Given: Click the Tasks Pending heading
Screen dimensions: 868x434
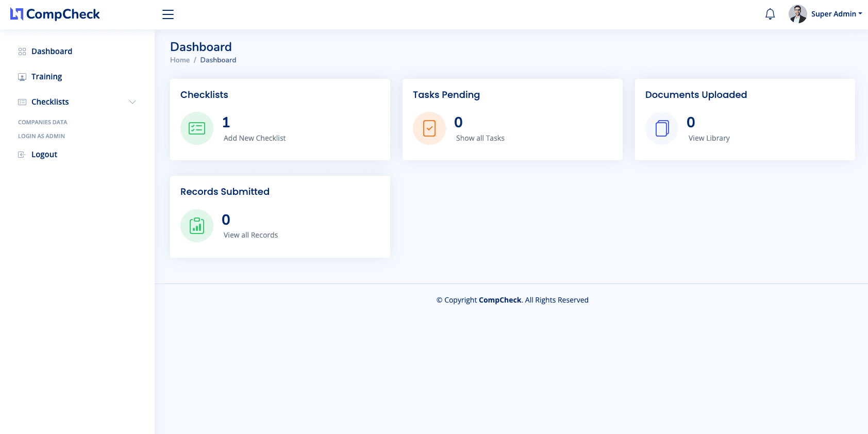Looking at the screenshot, I should point(446,95).
